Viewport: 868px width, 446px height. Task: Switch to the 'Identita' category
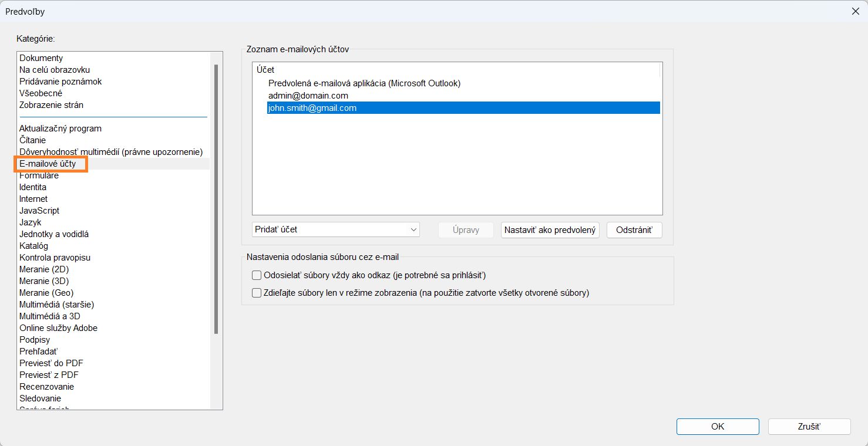click(33, 187)
